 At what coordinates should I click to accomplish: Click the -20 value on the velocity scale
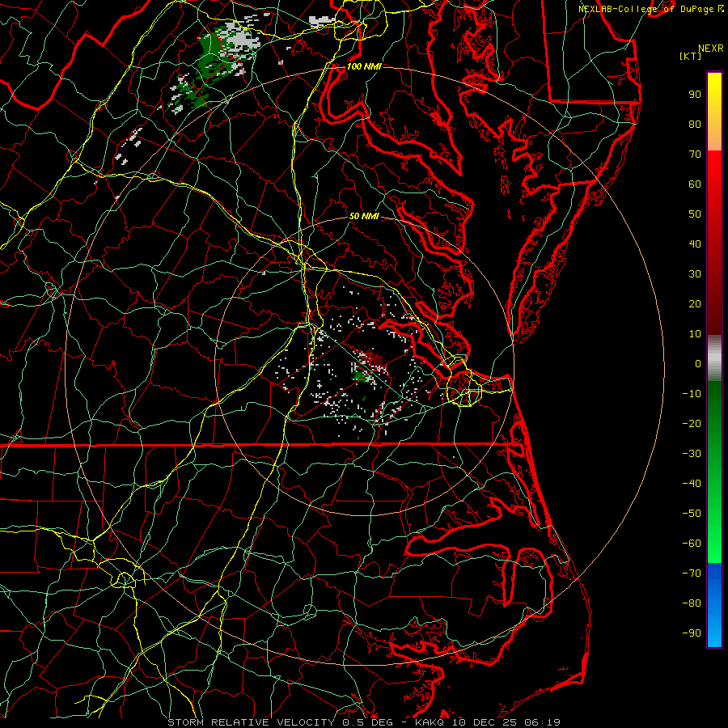coord(692,424)
